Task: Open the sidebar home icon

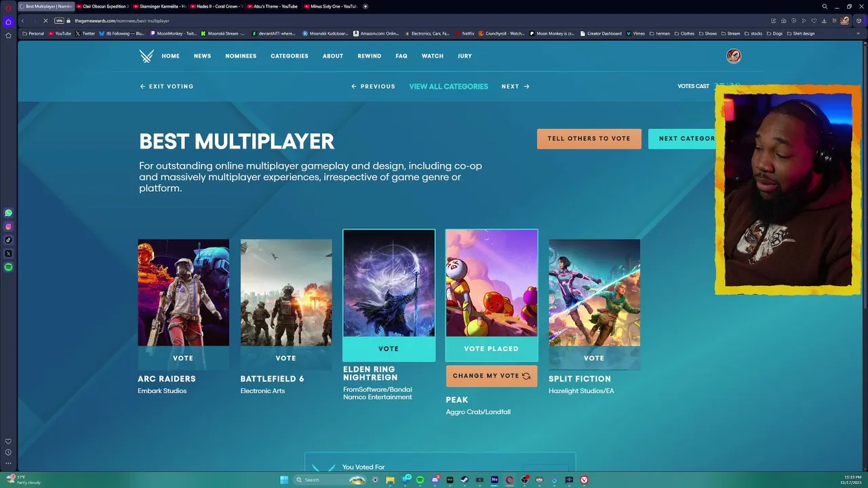Action: click(8, 22)
